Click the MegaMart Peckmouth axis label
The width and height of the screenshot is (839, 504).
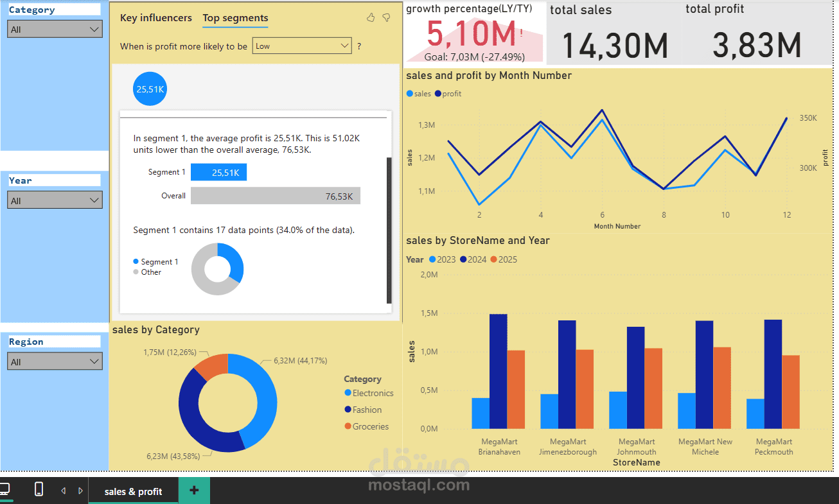tap(774, 447)
